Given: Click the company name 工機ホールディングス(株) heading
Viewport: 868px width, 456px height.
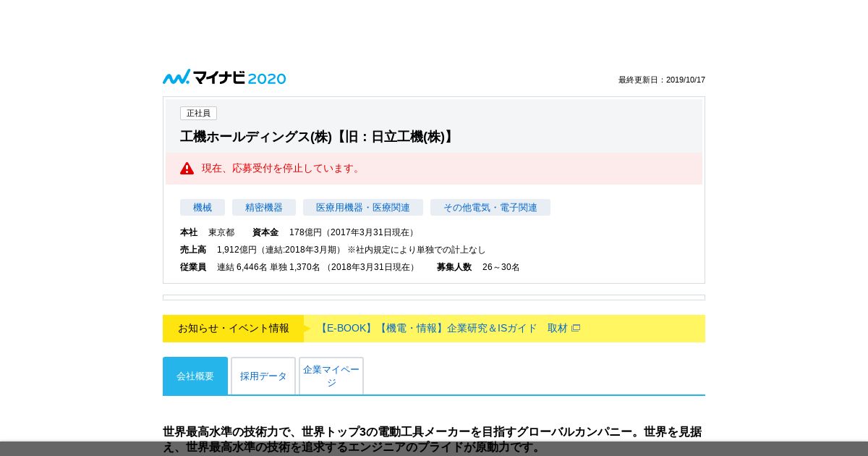Looking at the screenshot, I should pyautogui.click(x=318, y=137).
